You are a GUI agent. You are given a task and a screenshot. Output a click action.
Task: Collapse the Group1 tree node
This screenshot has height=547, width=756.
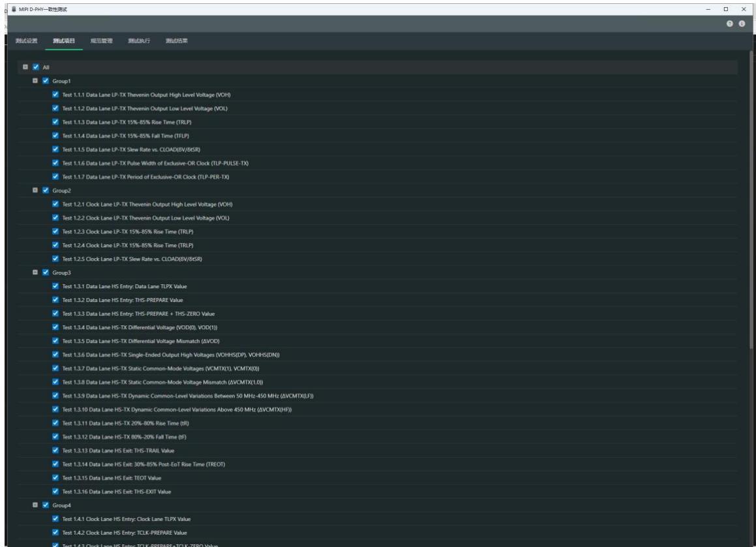35,80
